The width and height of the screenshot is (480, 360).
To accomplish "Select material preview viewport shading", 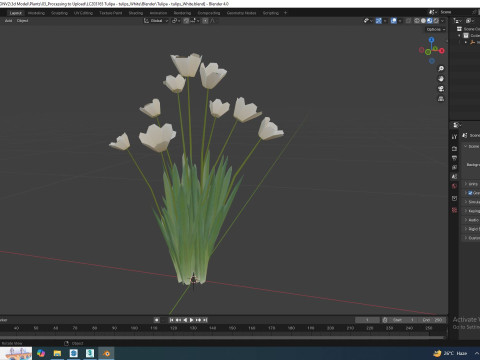I will 430,21.
